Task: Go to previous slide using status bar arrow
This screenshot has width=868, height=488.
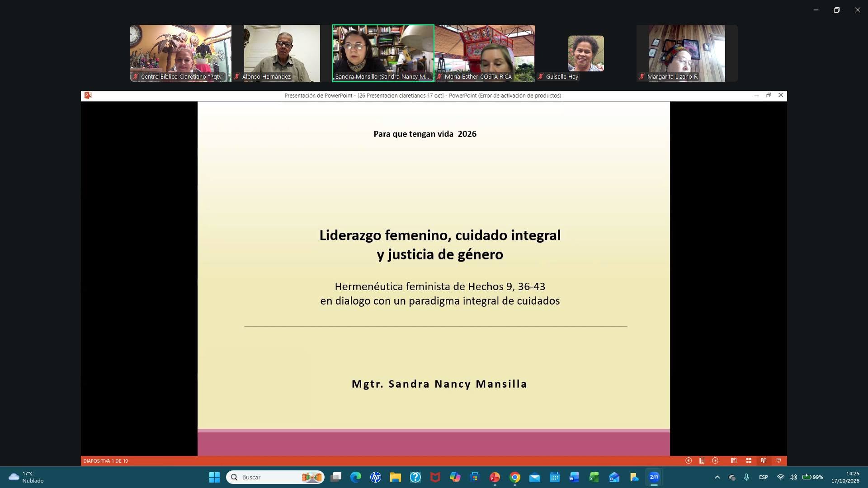Action: (689, 461)
